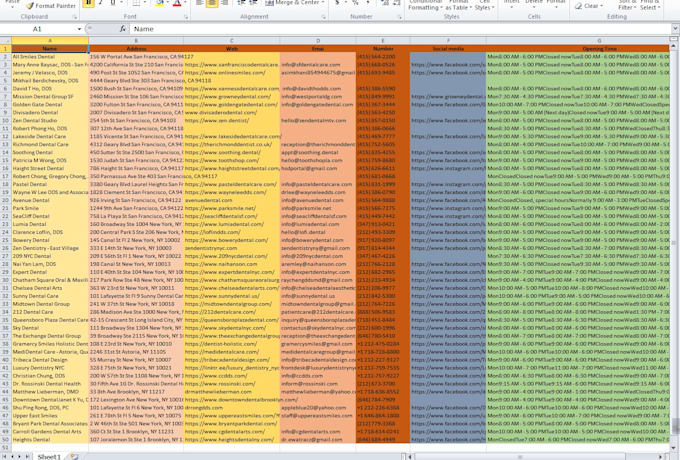This screenshot has width=680, height=460.
Task: Open Cell Styles gallery
Action: [484, 5]
